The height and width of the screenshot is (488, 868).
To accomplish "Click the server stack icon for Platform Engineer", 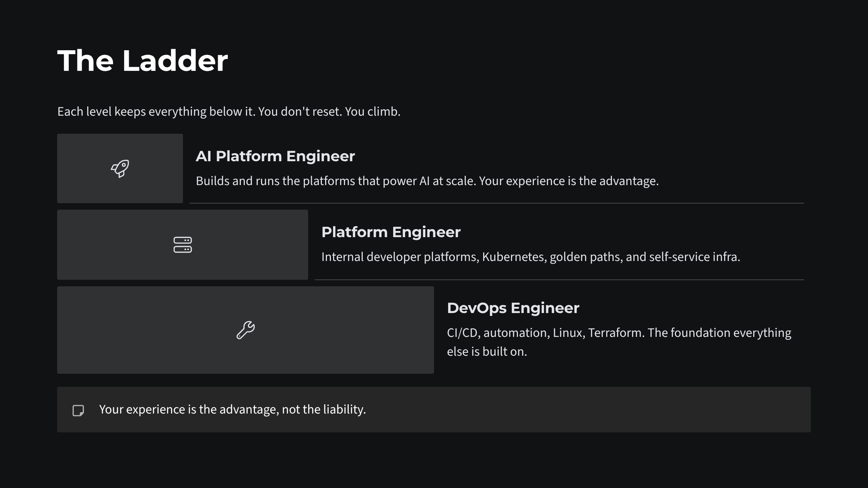I will click(183, 245).
